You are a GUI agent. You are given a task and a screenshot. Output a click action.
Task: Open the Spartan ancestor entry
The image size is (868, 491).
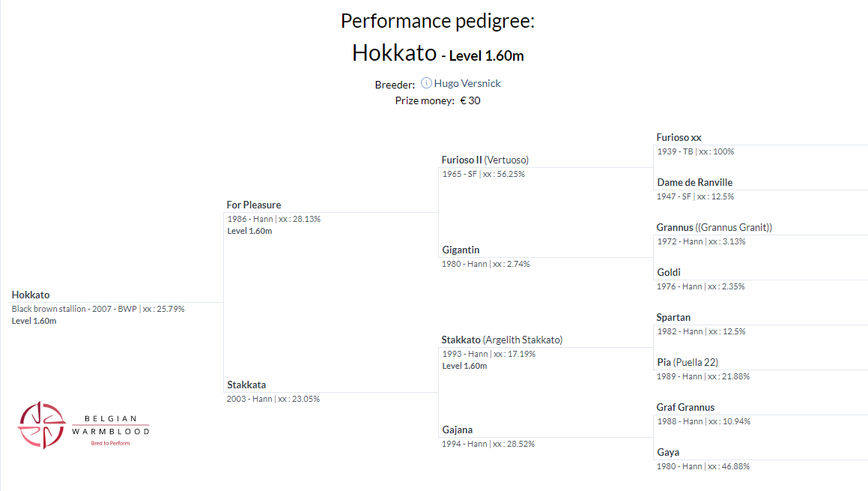click(673, 317)
